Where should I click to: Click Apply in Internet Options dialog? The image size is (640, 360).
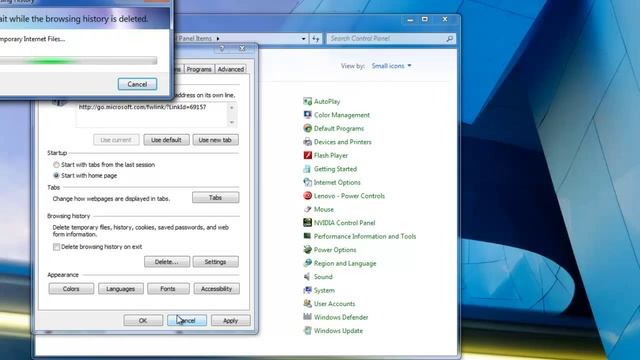(x=231, y=320)
